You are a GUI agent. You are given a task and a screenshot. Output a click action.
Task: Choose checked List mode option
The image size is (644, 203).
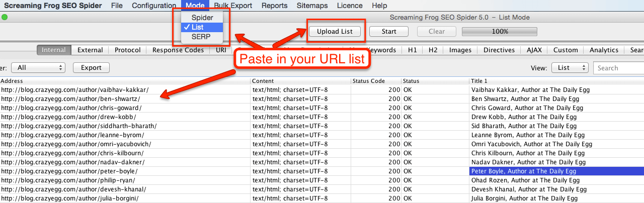tap(202, 27)
